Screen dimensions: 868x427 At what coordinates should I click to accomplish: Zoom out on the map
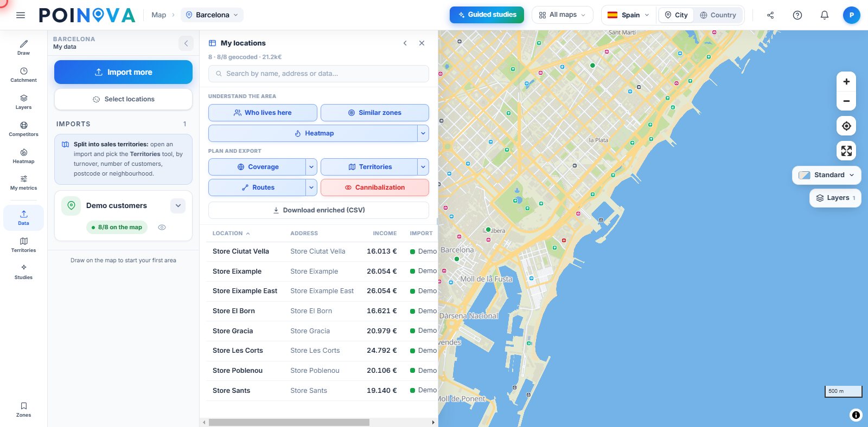tap(846, 101)
